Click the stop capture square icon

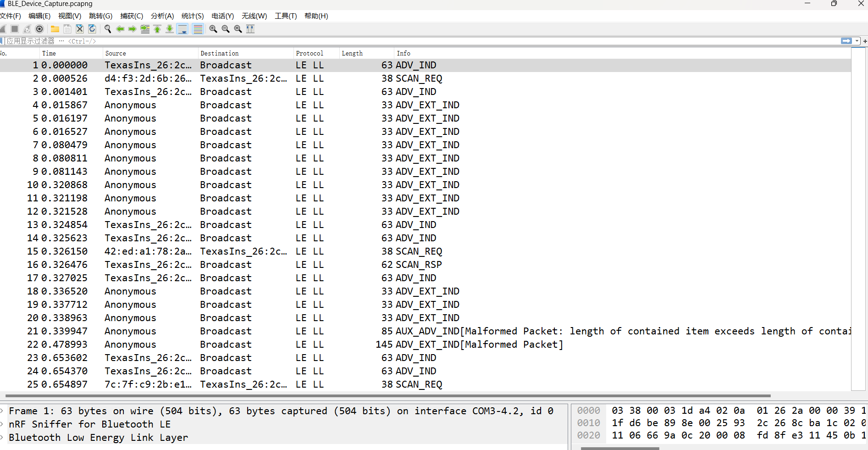point(15,29)
